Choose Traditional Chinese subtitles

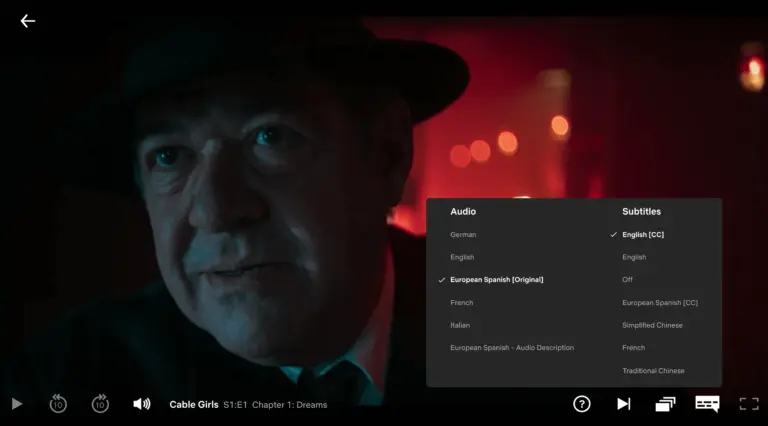click(653, 371)
